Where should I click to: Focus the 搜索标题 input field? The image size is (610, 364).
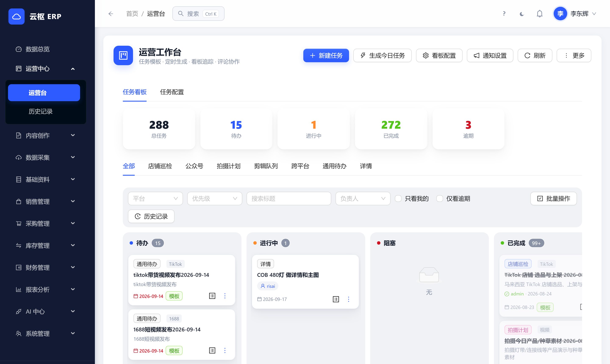tap(289, 199)
